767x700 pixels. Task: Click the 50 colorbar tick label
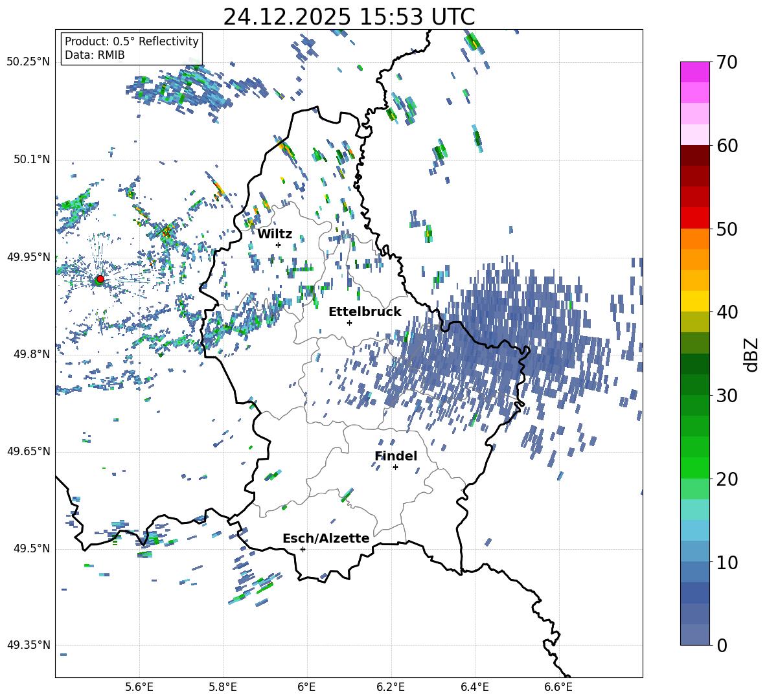click(x=726, y=229)
